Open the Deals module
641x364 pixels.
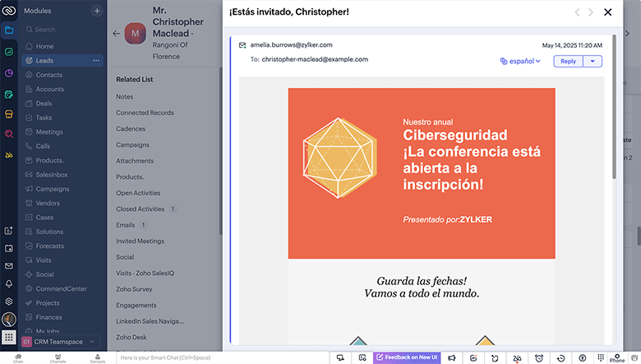point(44,104)
